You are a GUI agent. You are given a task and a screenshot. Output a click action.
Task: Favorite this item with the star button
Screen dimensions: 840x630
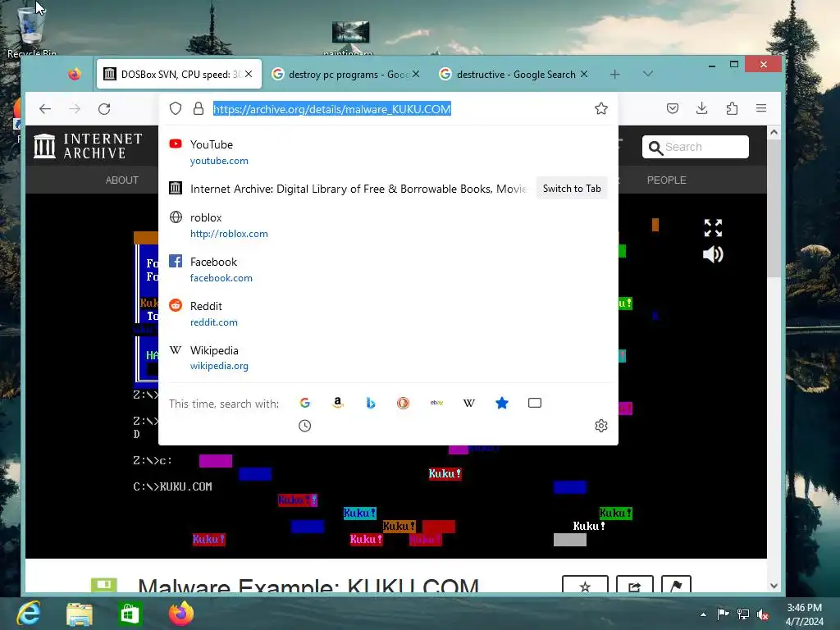[x=585, y=585]
